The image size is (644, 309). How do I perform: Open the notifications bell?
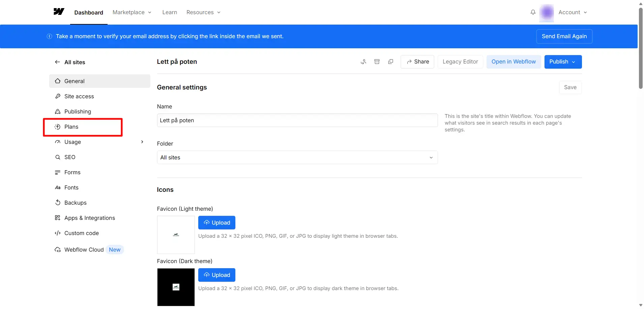[533, 12]
